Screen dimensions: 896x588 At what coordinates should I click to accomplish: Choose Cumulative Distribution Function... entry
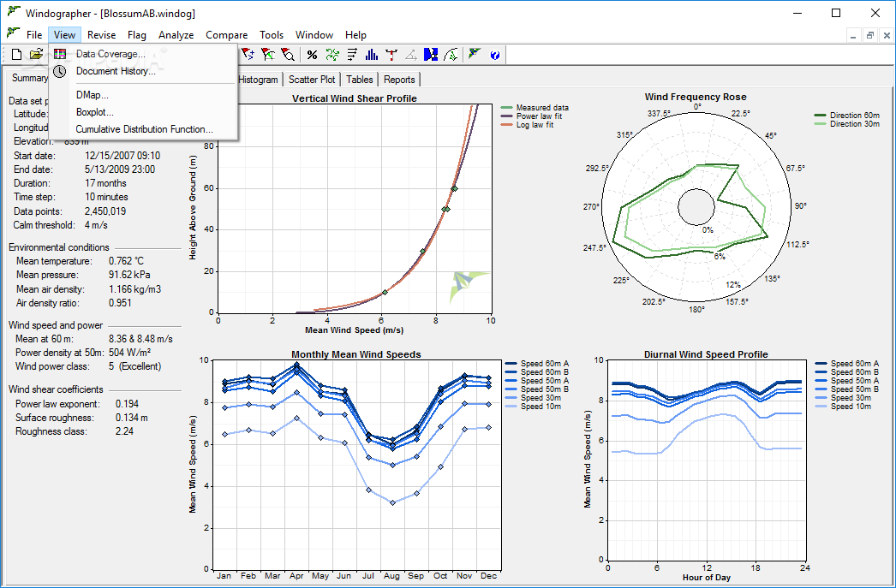pos(143,129)
